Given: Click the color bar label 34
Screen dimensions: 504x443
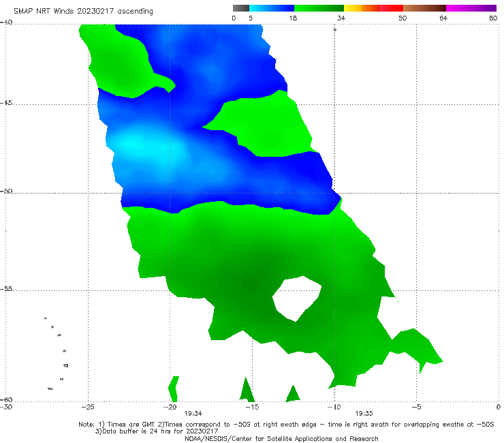Looking at the screenshot, I should (341, 18).
